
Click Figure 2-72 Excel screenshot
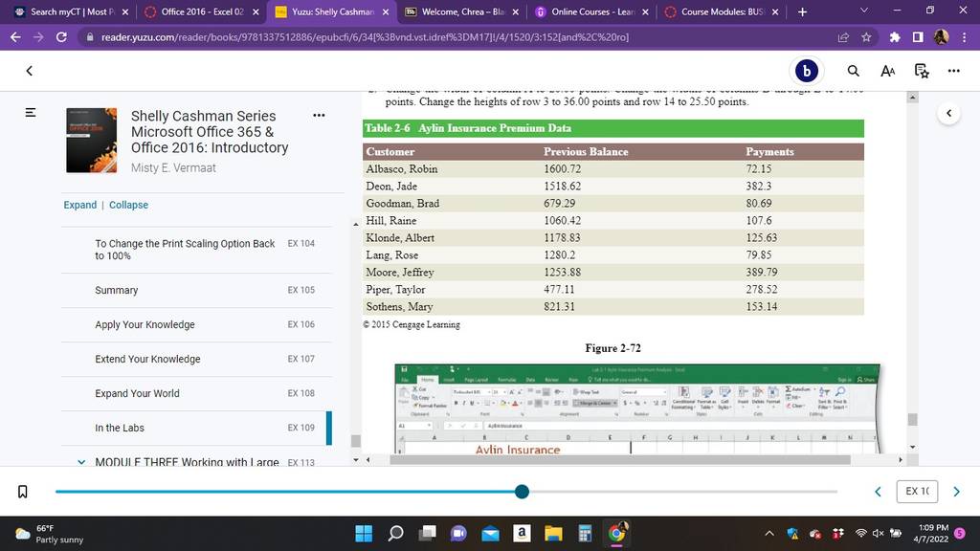click(x=636, y=408)
